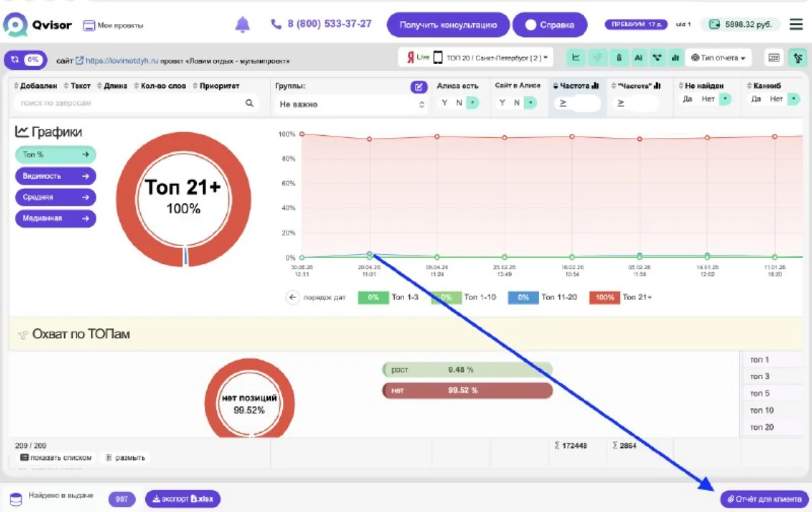Switch to Видимость chart

(x=56, y=176)
